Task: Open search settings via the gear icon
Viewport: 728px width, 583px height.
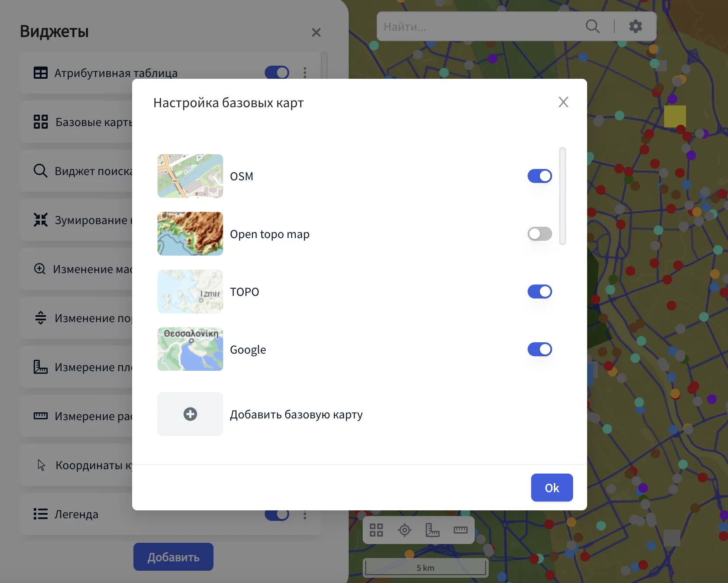Action: 635,26
